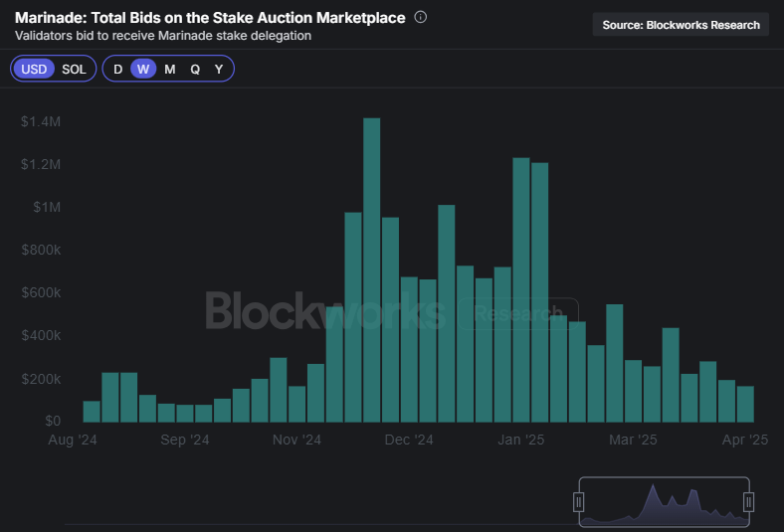Viewport: 784px width, 532px height.
Task: Click the tallest bar peaking above $1.4M
Action: click(372, 270)
